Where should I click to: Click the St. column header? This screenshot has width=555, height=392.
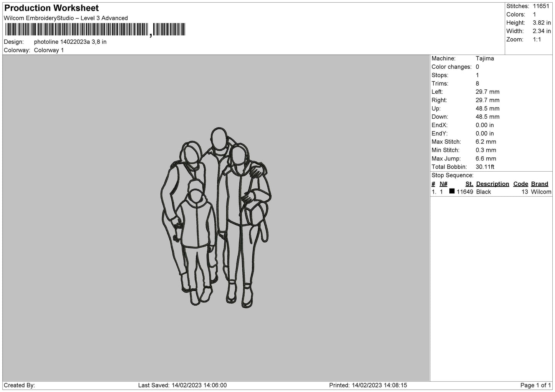click(469, 184)
